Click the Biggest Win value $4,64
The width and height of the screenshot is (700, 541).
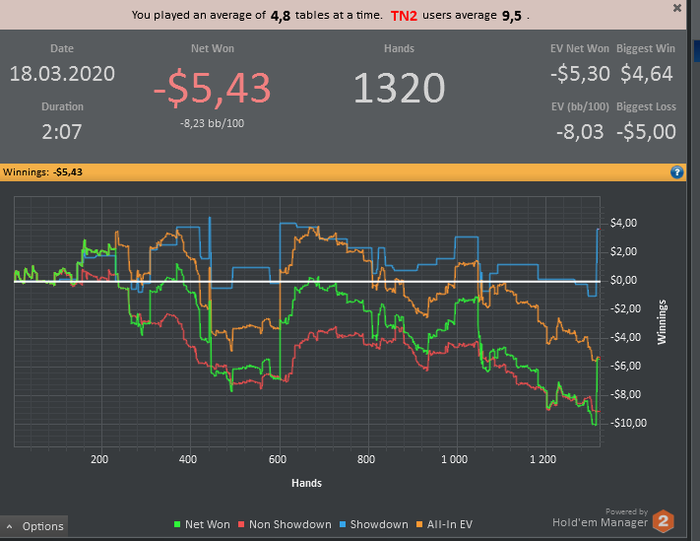(646, 74)
